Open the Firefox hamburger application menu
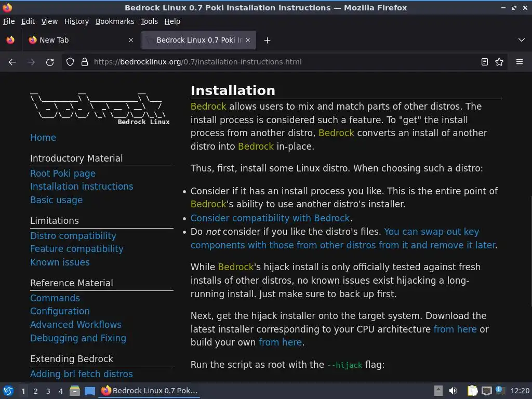Image resolution: width=532 pixels, height=399 pixels. (x=520, y=62)
